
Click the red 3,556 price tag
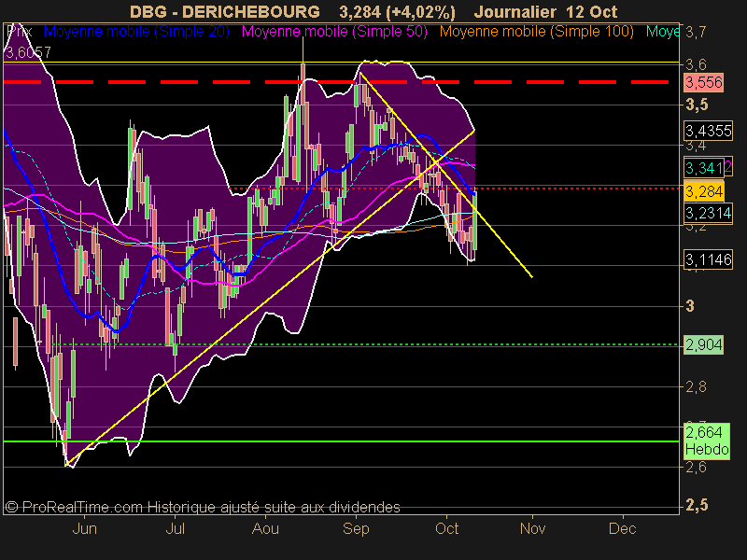704,82
